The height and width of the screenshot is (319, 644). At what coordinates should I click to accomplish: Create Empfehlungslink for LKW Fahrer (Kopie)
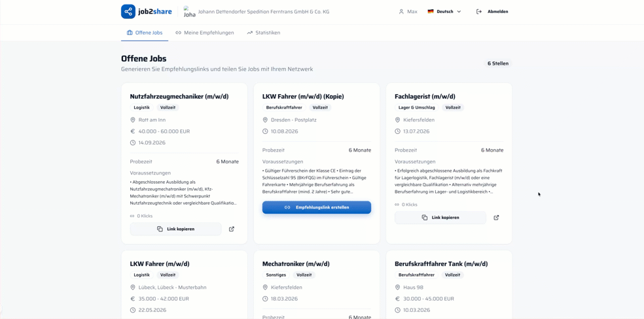click(317, 207)
